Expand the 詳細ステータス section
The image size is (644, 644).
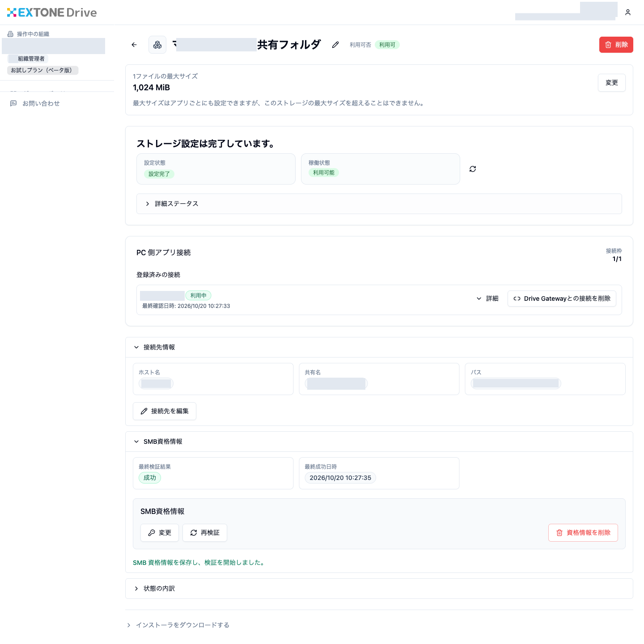point(379,204)
